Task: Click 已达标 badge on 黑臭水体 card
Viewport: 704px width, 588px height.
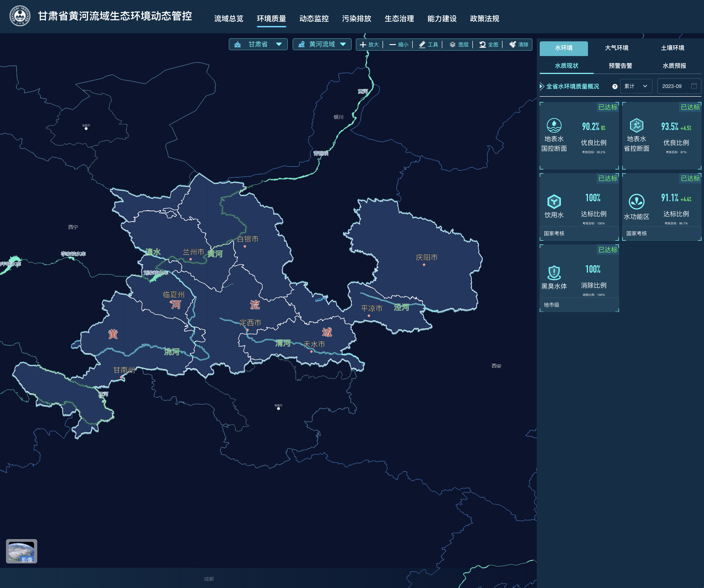Action: [607, 250]
